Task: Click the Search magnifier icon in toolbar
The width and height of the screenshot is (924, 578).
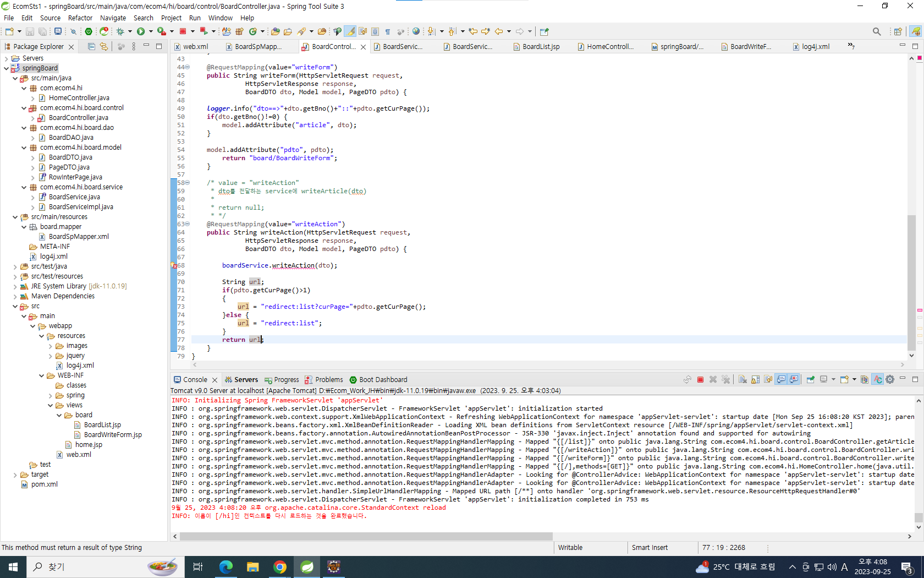Action: (877, 31)
